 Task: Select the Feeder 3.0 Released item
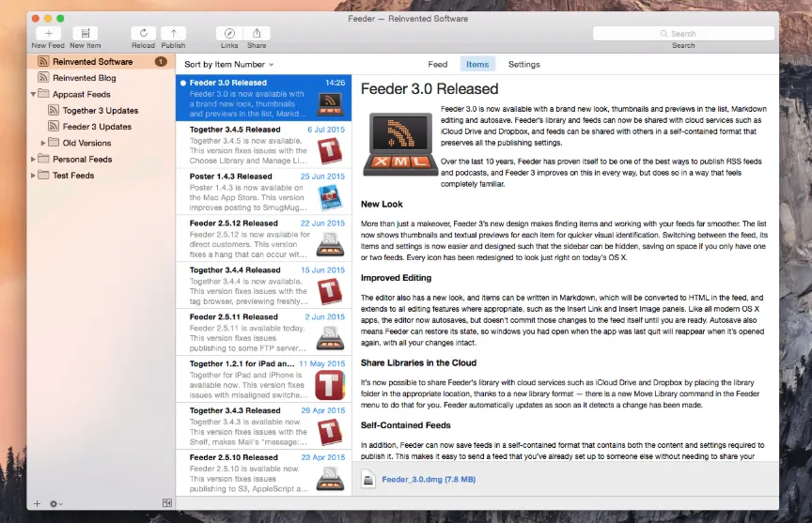coord(263,98)
